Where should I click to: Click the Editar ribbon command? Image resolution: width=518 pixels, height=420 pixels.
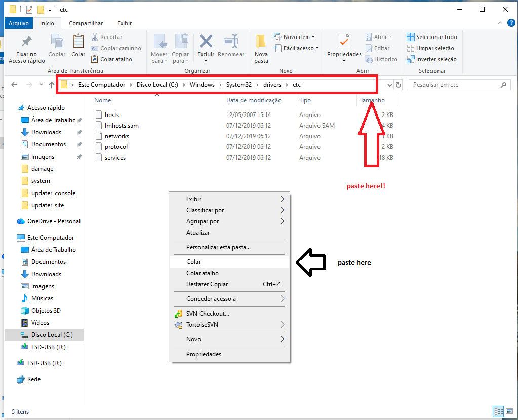coord(377,48)
